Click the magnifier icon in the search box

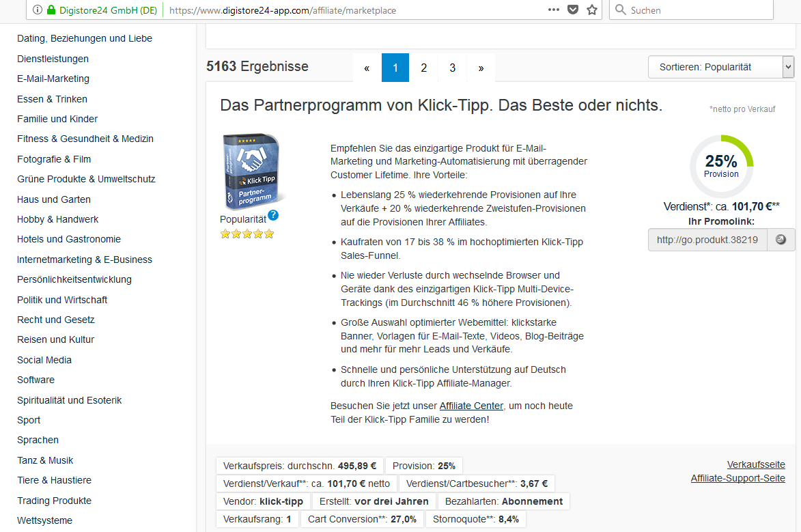pyautogui.click(x=620, y=10)
